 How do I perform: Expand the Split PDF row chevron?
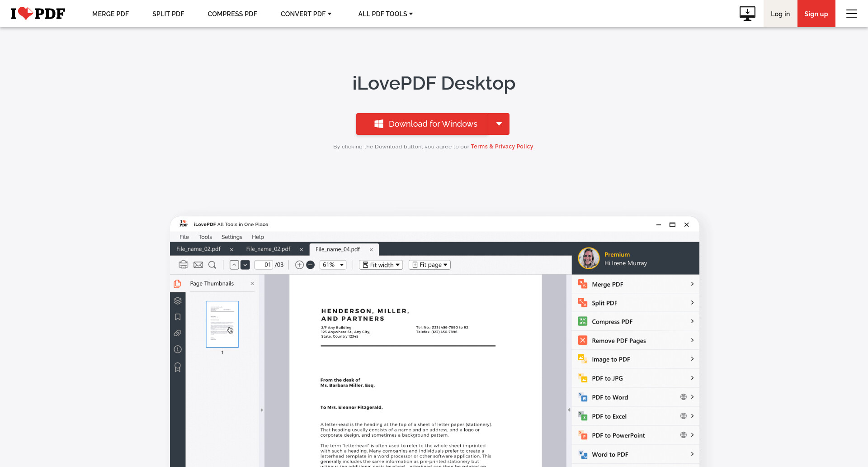click(692, 302)
